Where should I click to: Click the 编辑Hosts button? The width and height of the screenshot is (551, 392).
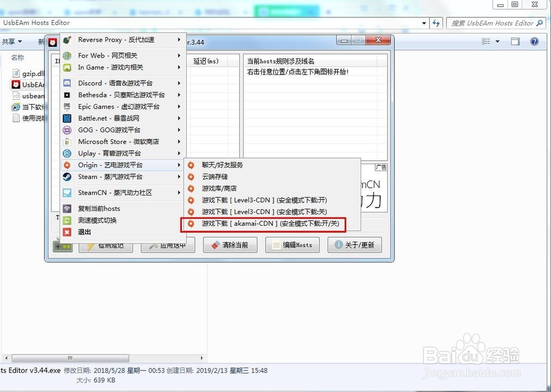coord(293,245)
